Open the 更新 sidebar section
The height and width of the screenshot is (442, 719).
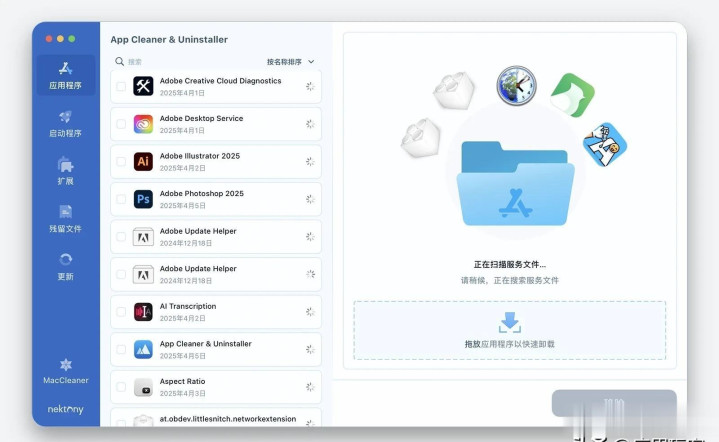(66, 266)
